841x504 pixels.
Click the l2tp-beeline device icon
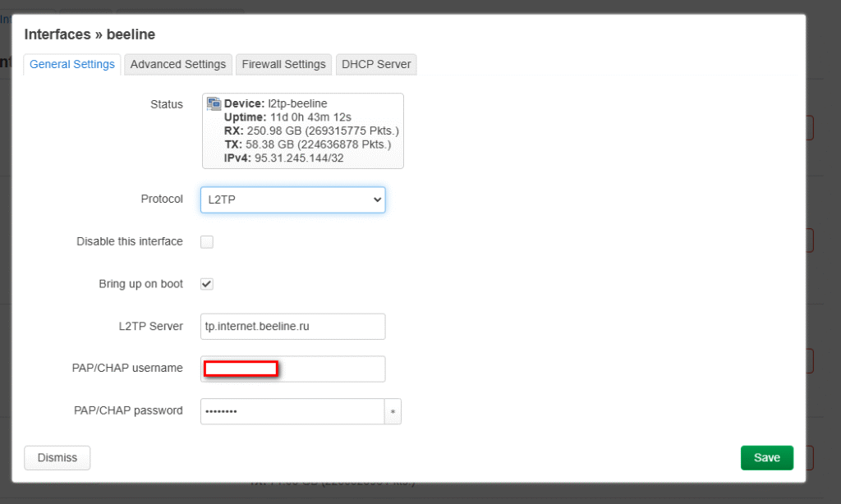214,103
